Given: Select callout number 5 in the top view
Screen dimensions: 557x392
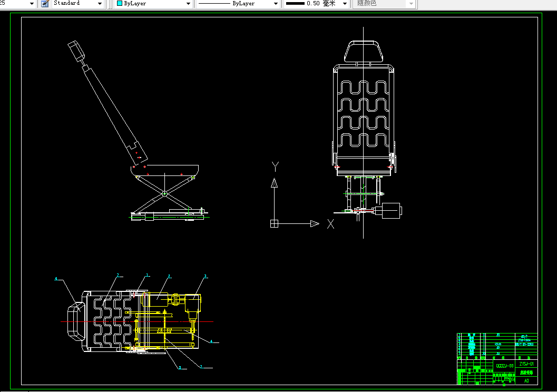Looking at the screenshot, I should [x=180, y=368].
